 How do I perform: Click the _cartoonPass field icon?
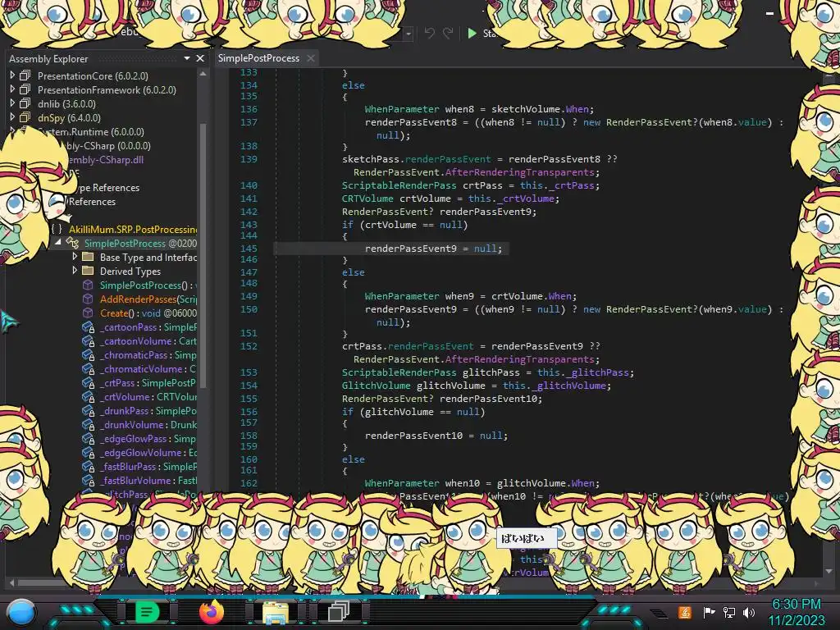pos(88,326)
